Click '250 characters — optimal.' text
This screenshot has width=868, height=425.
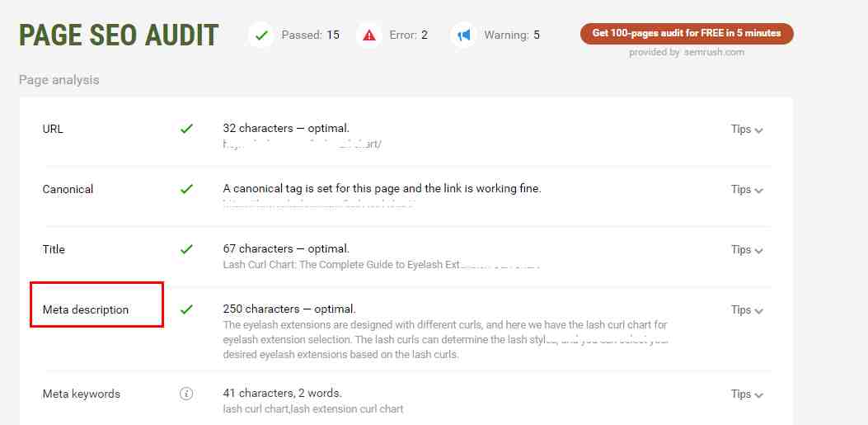tap(289, 309)
